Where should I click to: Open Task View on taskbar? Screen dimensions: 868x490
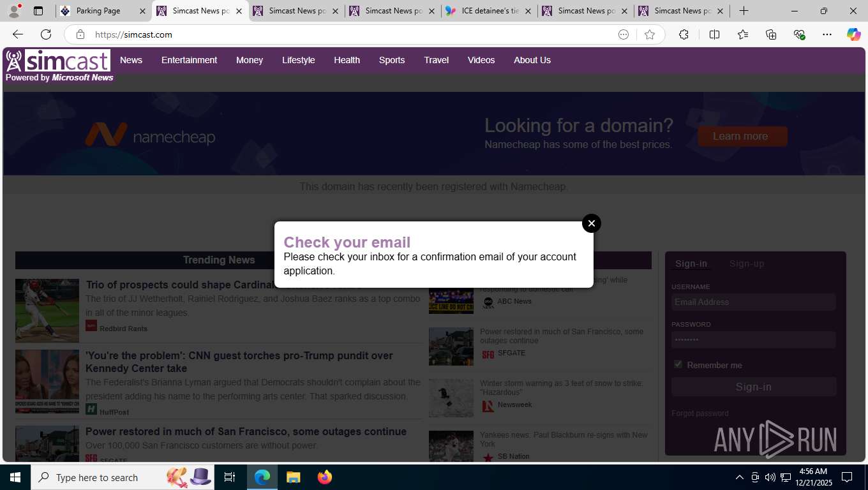click(x=230, y=477)
